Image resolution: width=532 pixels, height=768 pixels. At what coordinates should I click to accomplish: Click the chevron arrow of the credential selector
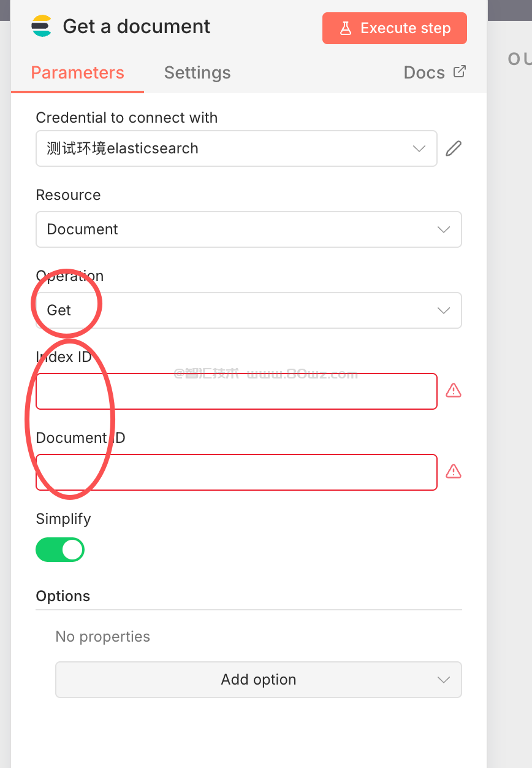[x=419, y=148]
